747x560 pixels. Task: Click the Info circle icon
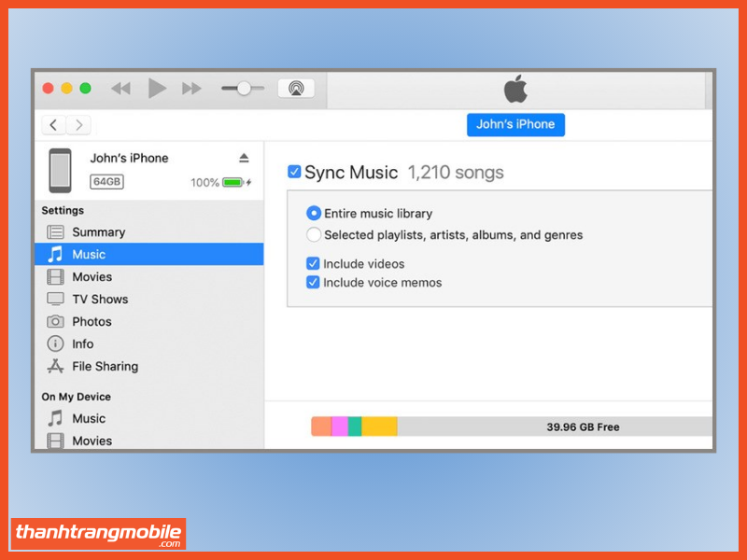pos(55,343)
